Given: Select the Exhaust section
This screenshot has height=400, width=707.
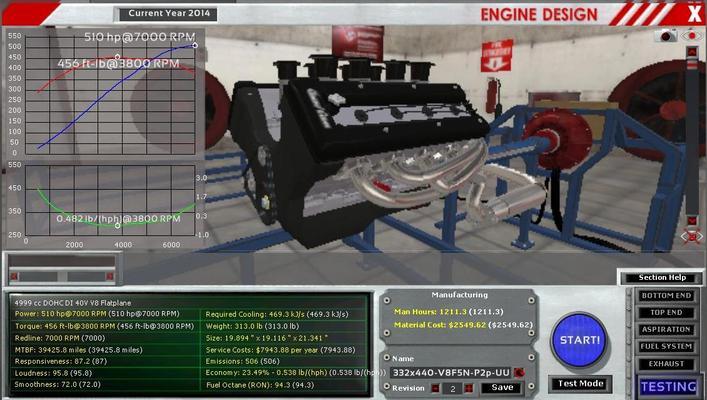Looking at the screenshot, I should click(x=668, y=364).
